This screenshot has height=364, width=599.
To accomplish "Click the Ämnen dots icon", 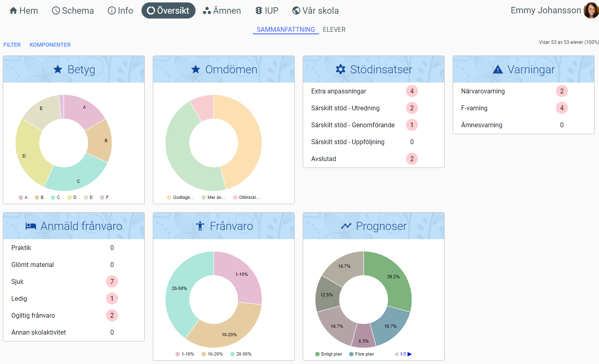I will [x=207, y=11].
